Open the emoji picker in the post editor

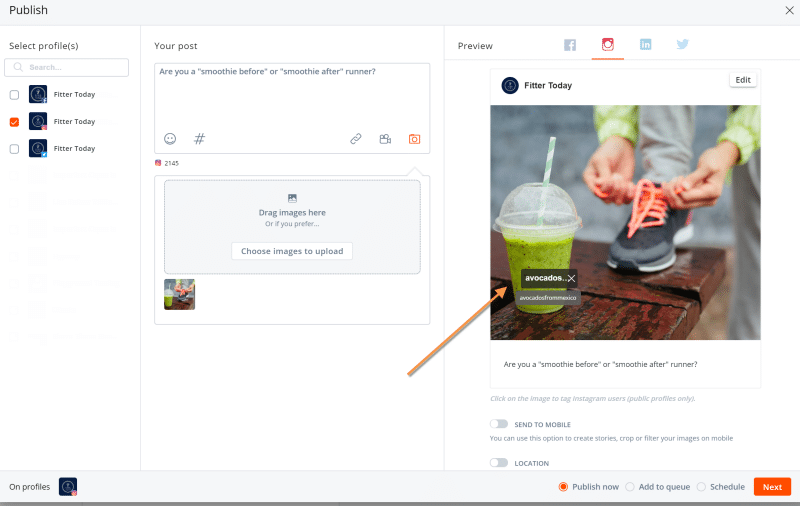coord(170,139)
